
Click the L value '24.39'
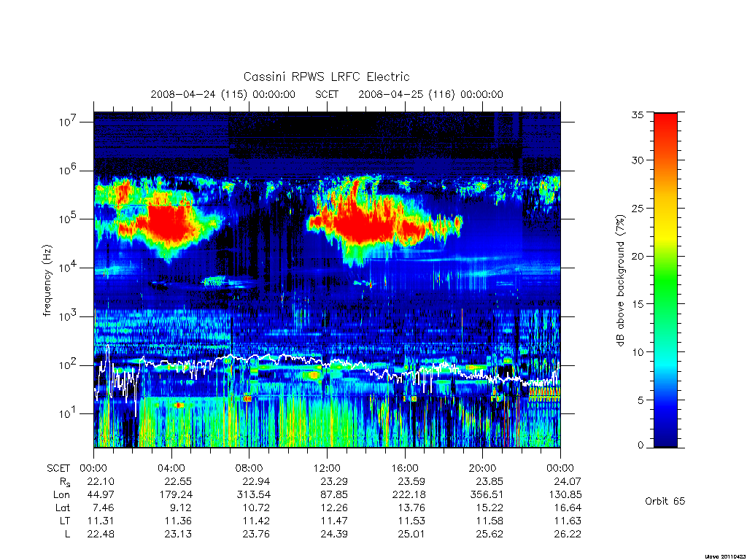(334, 534)
